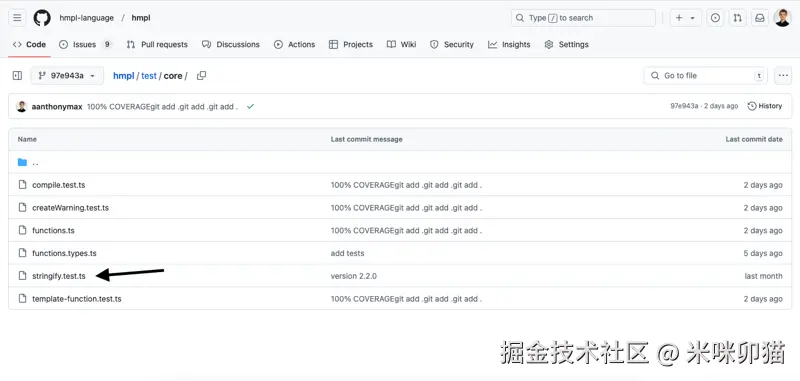Screen dimensions: 800x381
Task: Click the file icon beside compile.test.ts
Action: tap(22, 185)
